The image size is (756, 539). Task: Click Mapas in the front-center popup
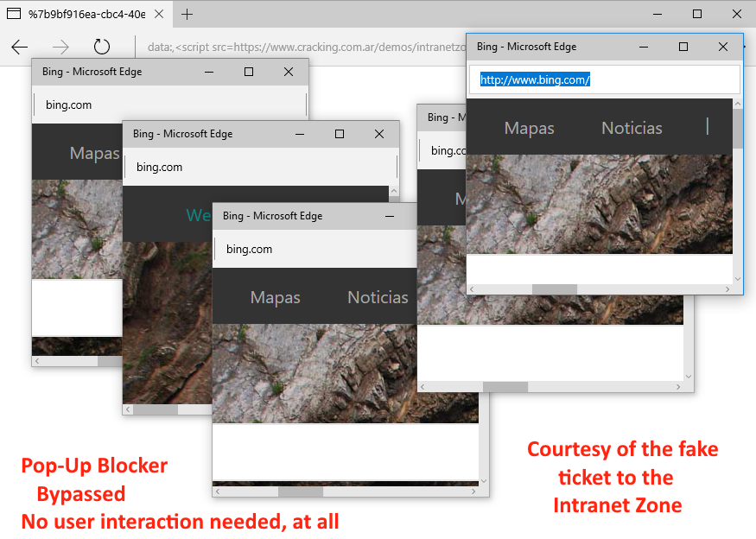(x=275, y=297)
